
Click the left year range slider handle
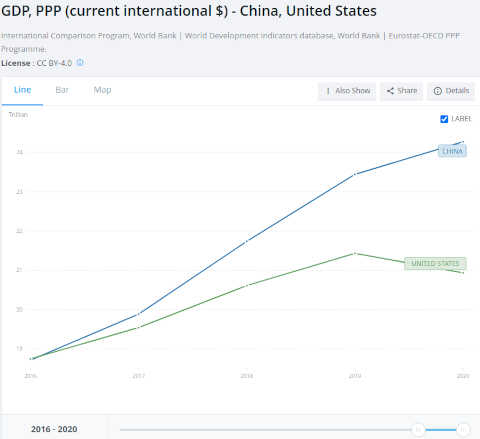coord(418,430)
